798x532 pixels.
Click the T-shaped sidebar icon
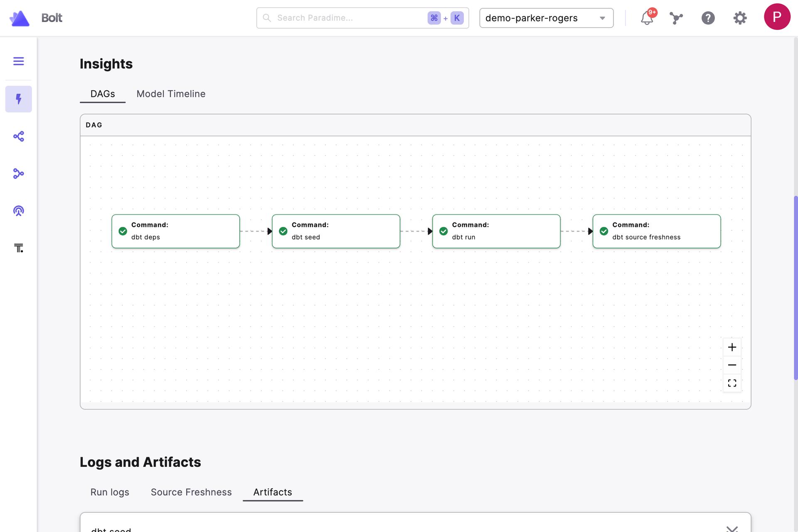pos(18,248)
